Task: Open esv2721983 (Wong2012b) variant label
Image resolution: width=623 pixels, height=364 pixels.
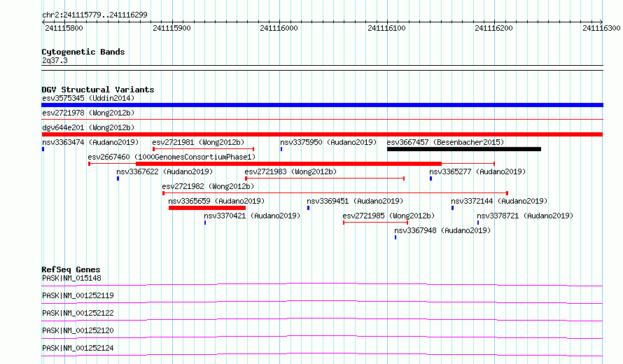Action: pos(290,171)
